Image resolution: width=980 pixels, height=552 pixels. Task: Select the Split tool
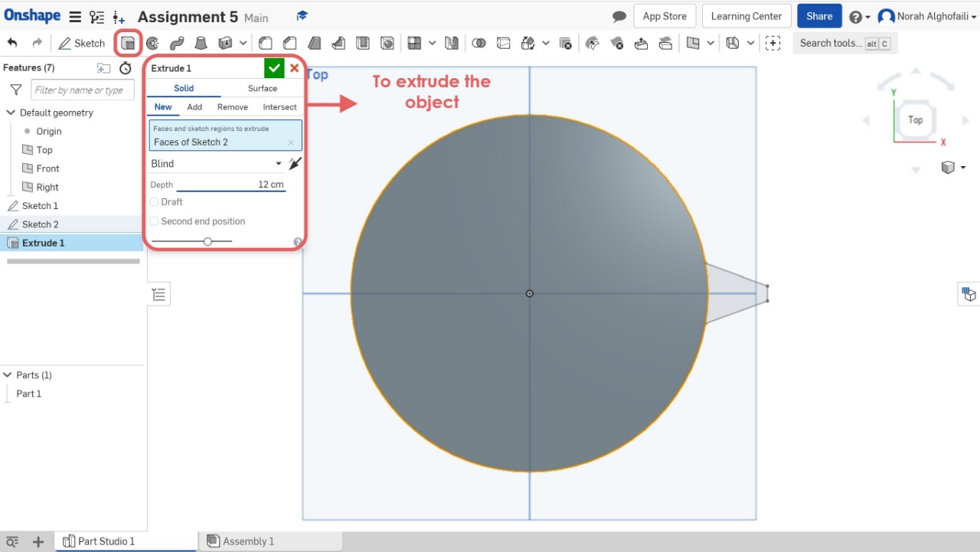click(x=503, y=43)
